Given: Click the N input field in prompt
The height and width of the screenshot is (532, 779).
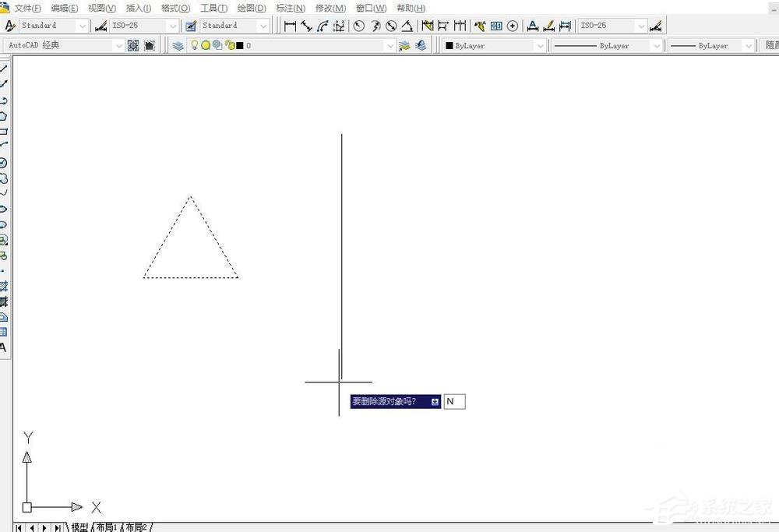Looking at the screenshot, I should coord(454,401).
